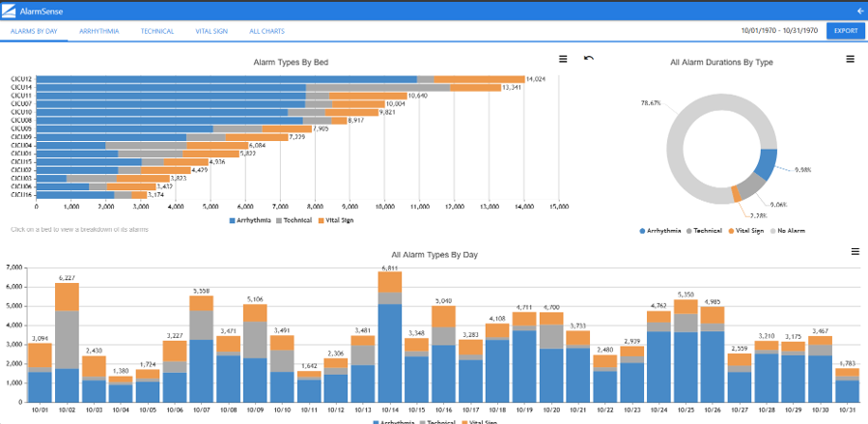The image size is (868, 424).
Task: Toggle Technical legend in bed chart
Action: [x=294, y=220]
